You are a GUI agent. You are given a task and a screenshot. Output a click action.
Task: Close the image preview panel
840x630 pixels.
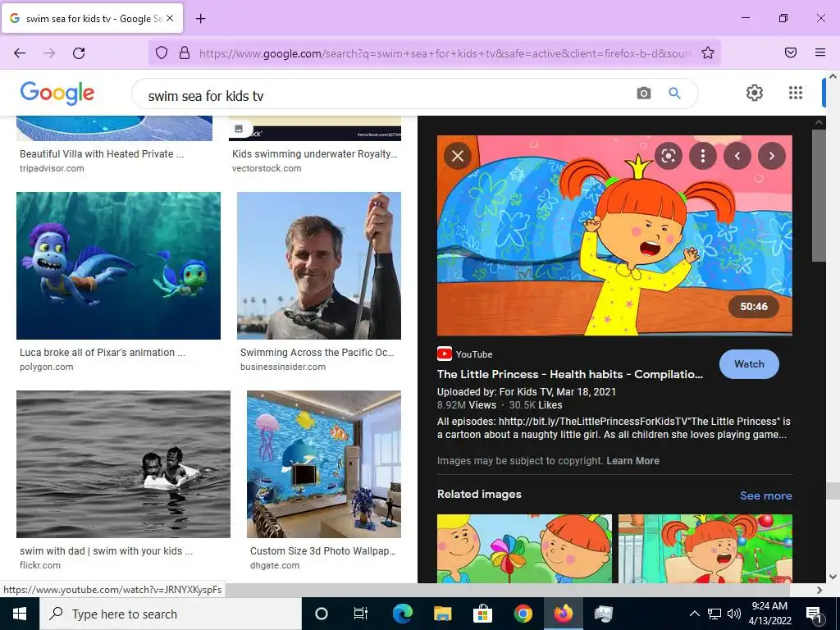tap(458, 156)
